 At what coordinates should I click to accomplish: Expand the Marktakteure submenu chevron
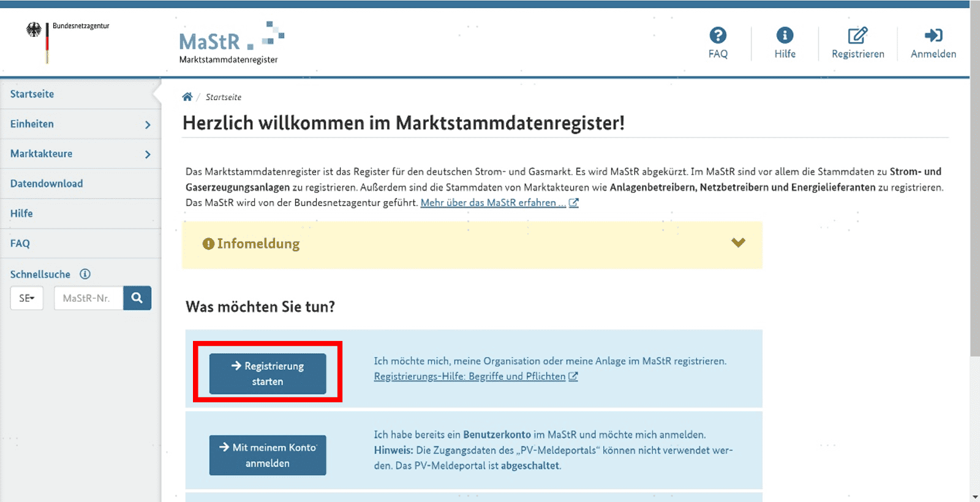(148, 154)
